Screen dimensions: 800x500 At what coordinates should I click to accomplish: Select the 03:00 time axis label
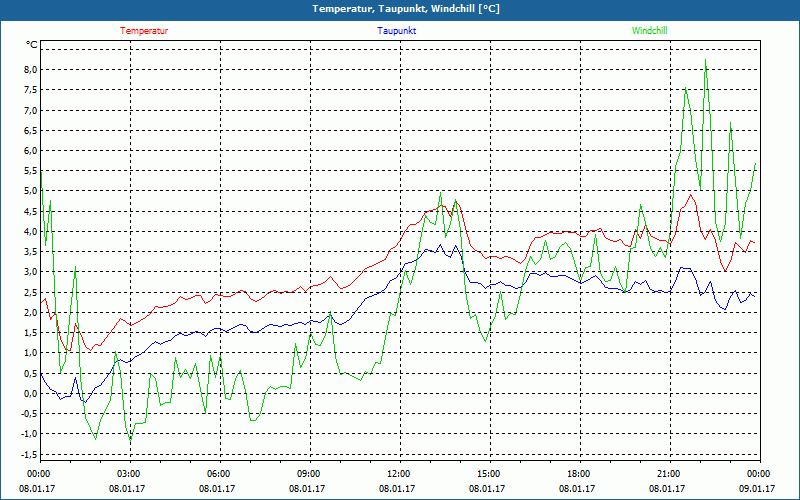(x=130, y=474)
